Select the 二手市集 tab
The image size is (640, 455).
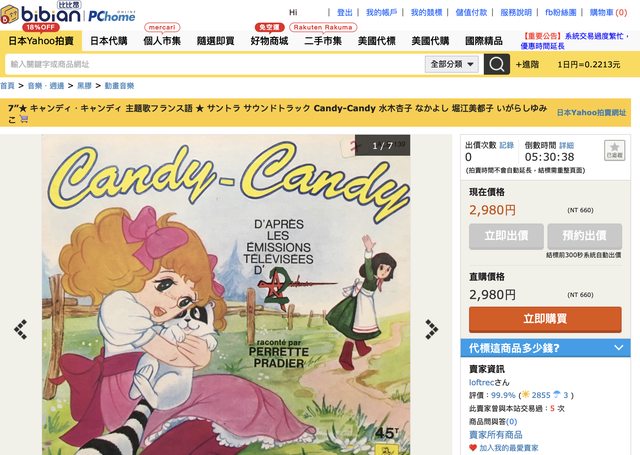click(x=322, y=41)
